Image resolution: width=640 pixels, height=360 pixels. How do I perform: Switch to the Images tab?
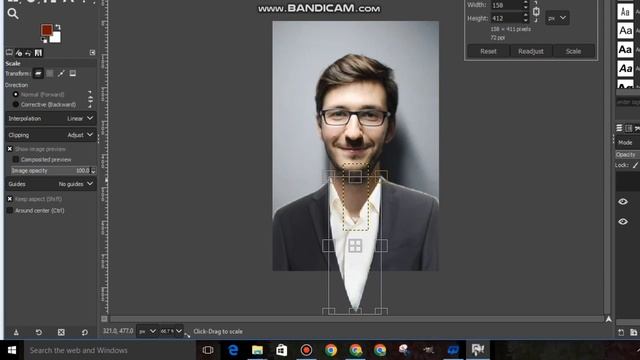pyautogui.click(x=38, y=53)
